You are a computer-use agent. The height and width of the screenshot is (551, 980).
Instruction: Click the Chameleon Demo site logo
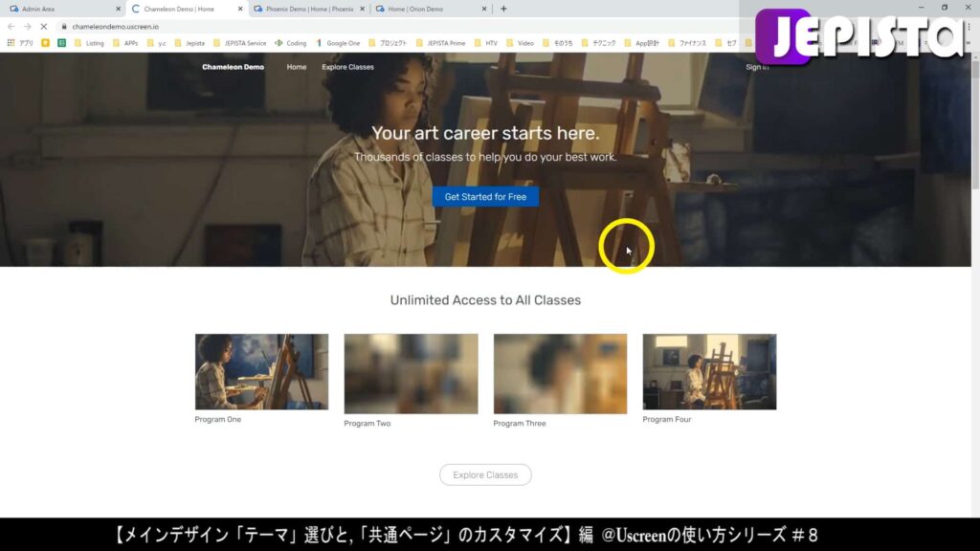click(x=234, y=67)
